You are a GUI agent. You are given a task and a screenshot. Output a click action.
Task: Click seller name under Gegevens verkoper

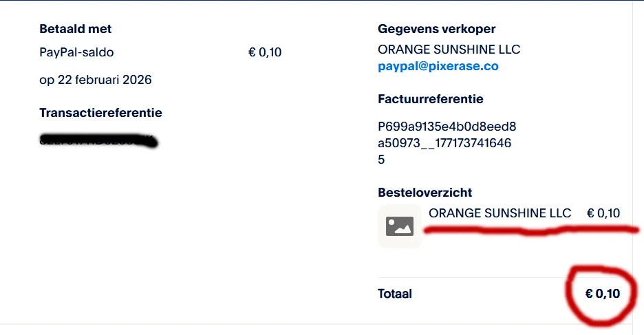pyautogui.click(x=449, y=50)
